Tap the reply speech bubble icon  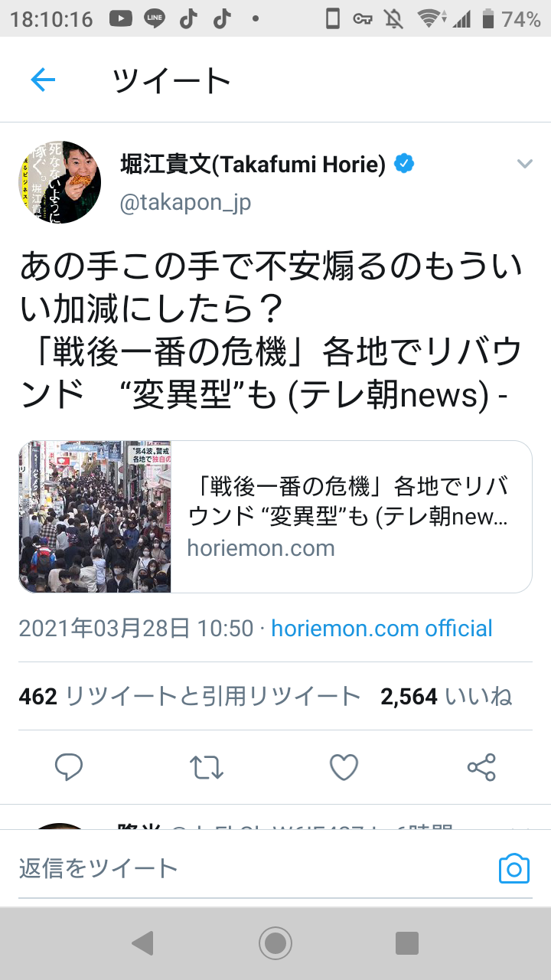[69, 766]
